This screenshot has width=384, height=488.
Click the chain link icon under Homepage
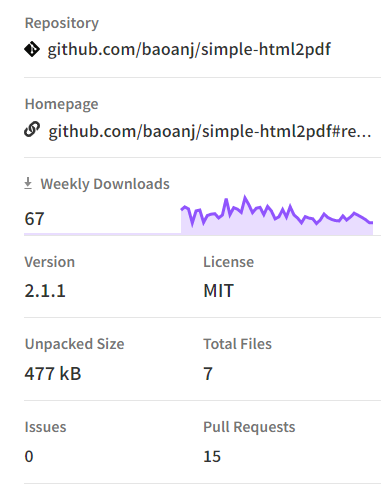(x=32, y=130)
